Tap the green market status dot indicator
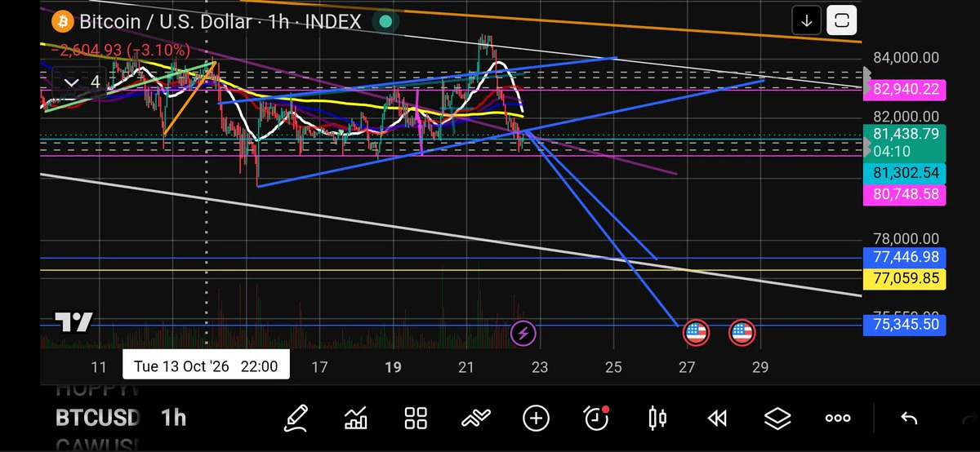Image resolution: width=980 pixels, height=452 pixels. [x=385, y=21]
